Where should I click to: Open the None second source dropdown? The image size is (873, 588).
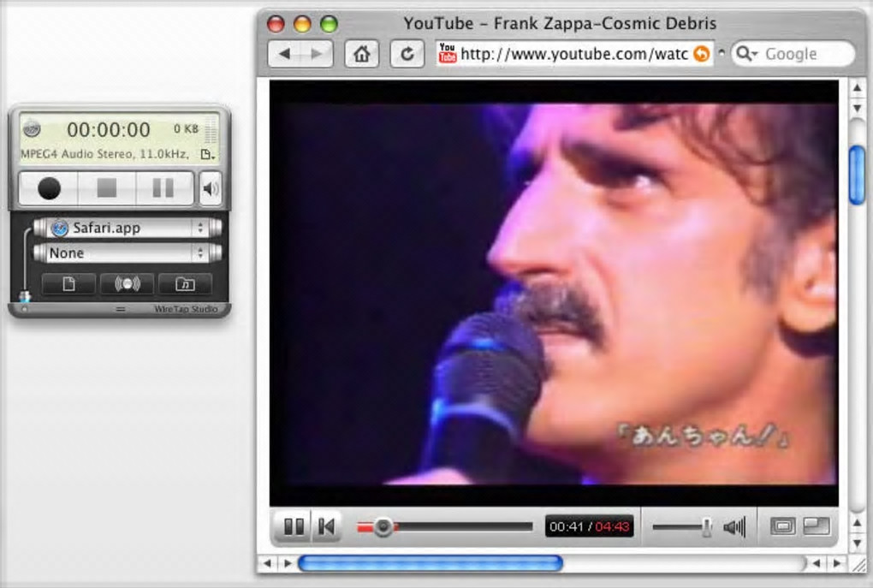[128, 252]
